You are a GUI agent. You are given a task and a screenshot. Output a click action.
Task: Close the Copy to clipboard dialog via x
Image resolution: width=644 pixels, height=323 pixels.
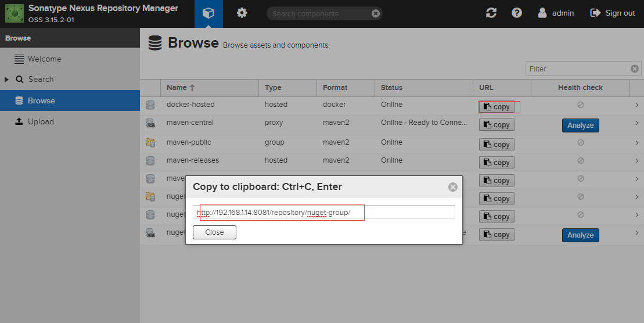[452, 187]
